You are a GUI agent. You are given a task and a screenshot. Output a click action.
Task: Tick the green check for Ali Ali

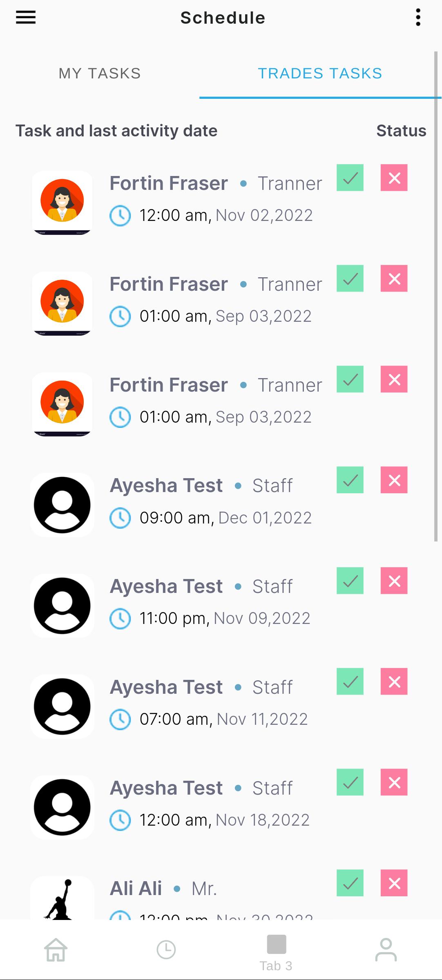coord(350,883)
